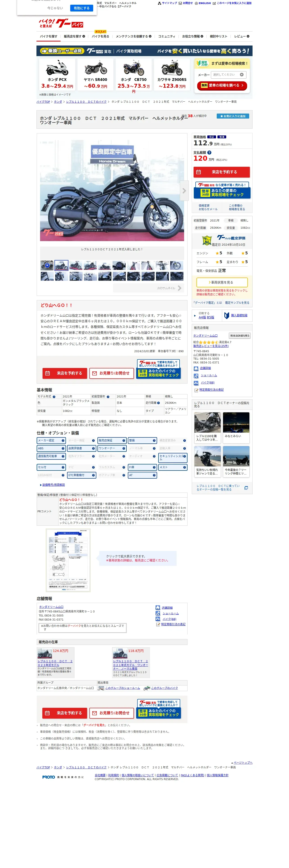Open この車種の相場表を見る link

(237, 207)
